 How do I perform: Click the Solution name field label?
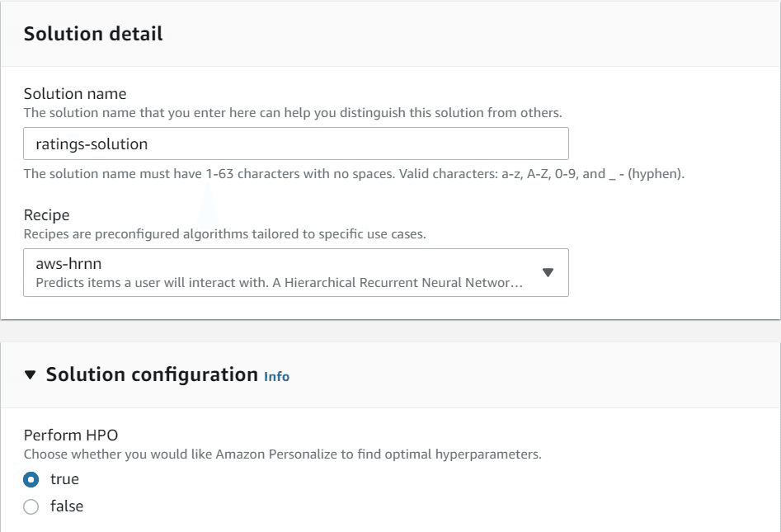pos(75,94)
